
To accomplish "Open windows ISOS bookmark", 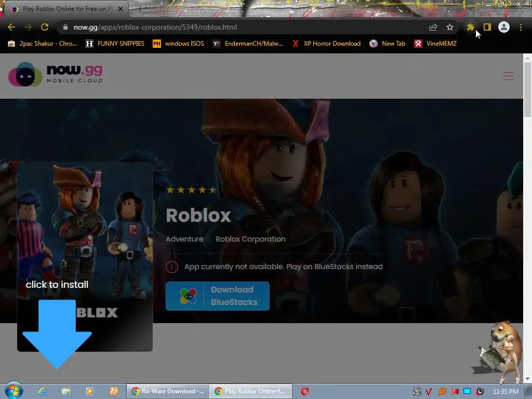I will (179, 44).
